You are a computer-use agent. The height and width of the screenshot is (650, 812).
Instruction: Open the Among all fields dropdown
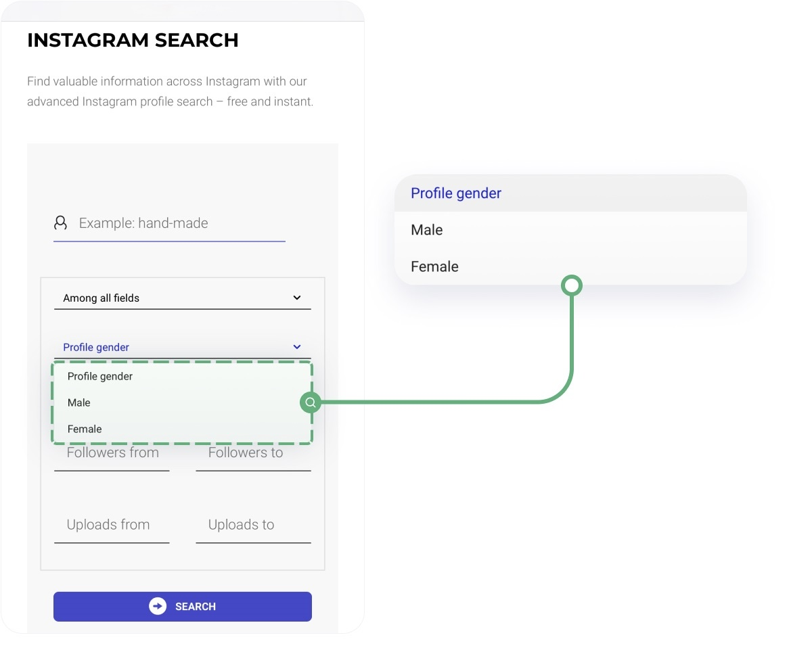pyautogui.click(x=183, y=298)
